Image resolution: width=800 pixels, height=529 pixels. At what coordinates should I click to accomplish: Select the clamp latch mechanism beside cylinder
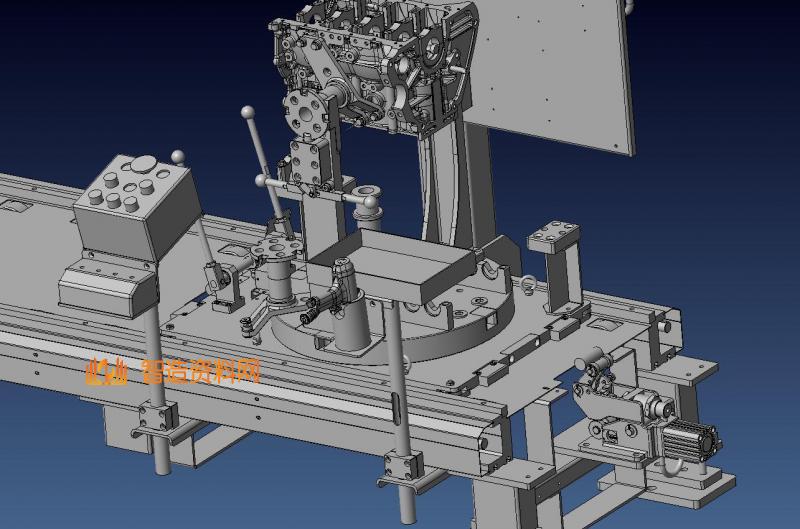610,405
